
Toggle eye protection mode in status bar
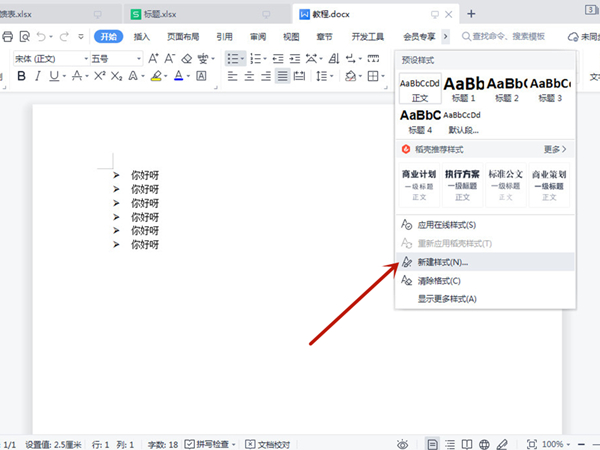(402, 443)
